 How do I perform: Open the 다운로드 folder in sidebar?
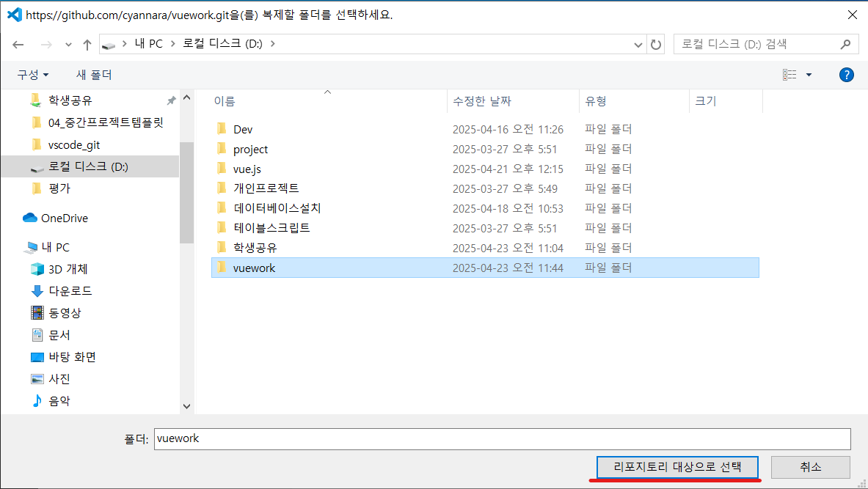[70, 291]
